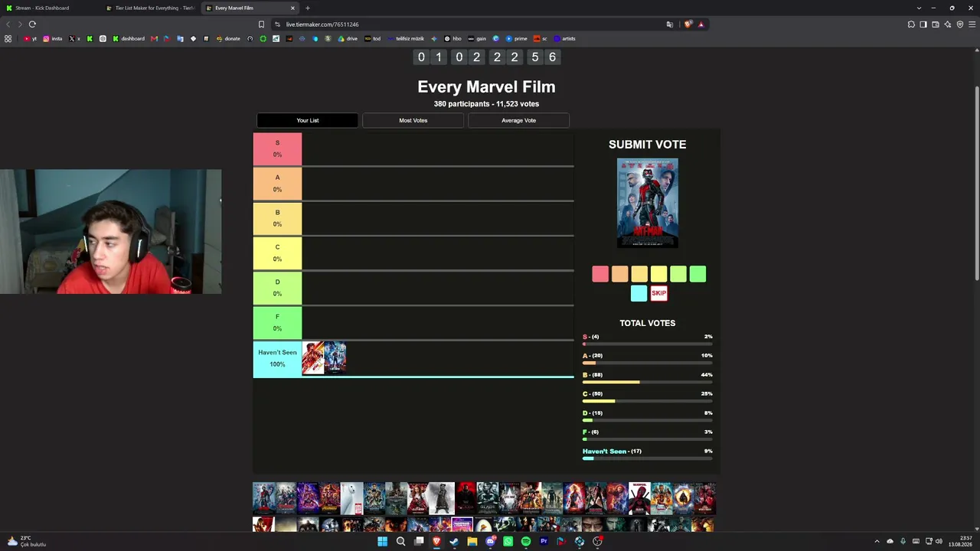Screen dimensions: 980x551
Task: Select the Ant-Man poster under Submit Vote
Action: click(x=648, y=203)
